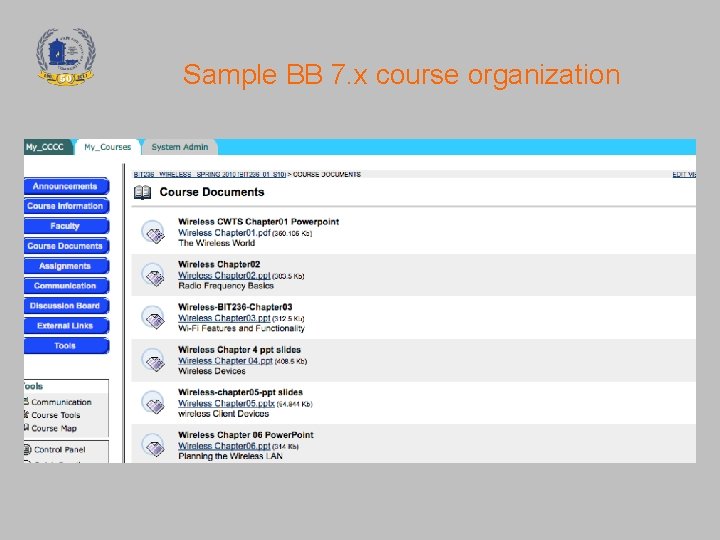Open the My_CCCC tab
Image resolution: width=720 pixels, height=540 pixels.
[47, 147]
